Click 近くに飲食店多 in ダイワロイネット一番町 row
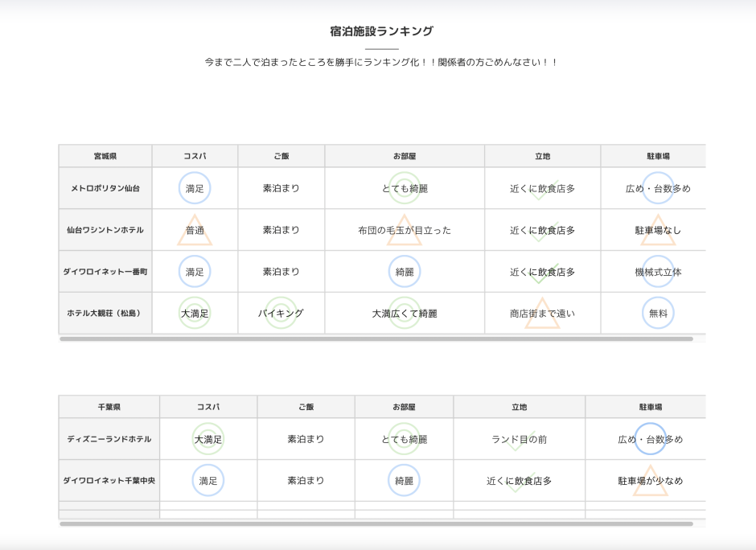This screenshot has height=550, width=756. (x=542, y=272)
